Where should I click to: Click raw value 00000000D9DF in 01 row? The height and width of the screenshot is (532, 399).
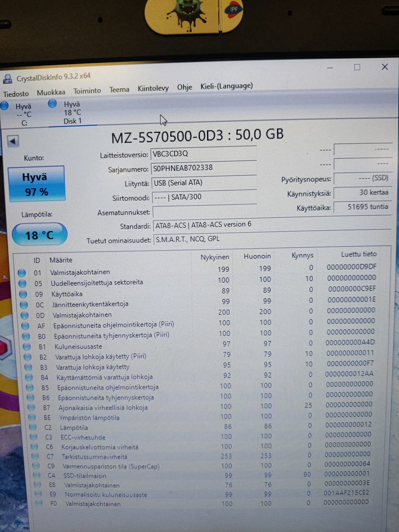pyautogui.click(x=351, y=266)
